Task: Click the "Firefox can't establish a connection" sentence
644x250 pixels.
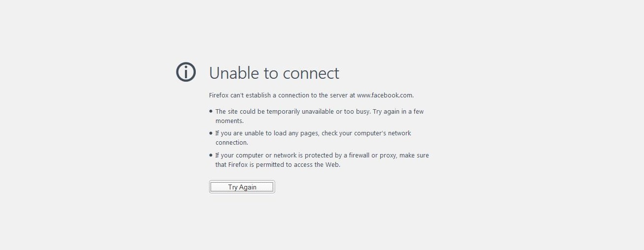Action: [311, 95]
